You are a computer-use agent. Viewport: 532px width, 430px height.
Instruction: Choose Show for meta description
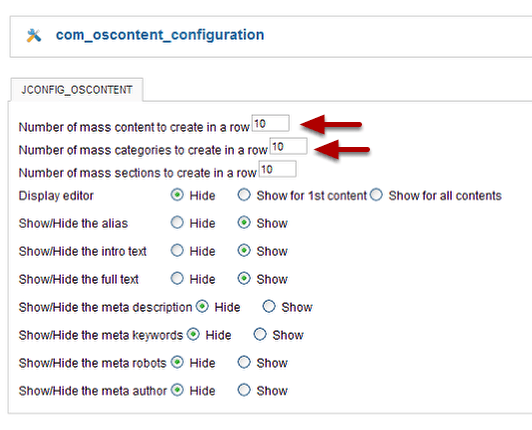click(269, 306)
